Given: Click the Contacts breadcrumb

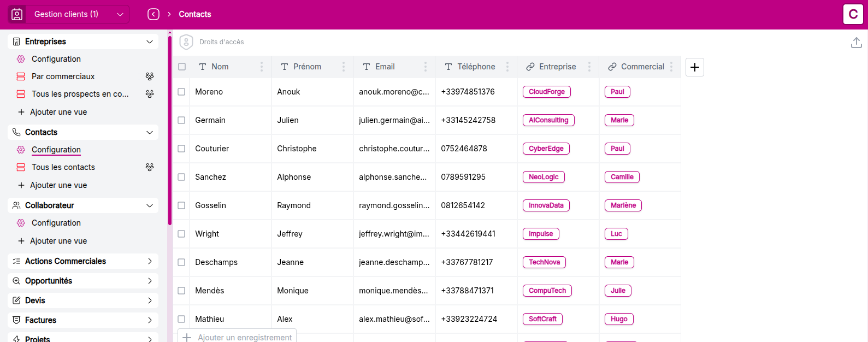Looking at the screenshot, I should (195, 14).
